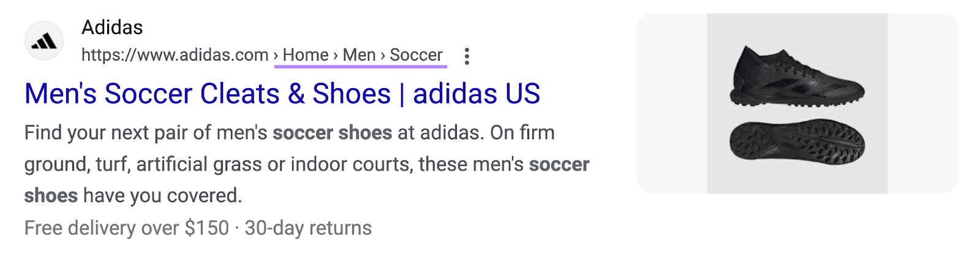Image resolution: width=980 pixels, height=262 pixels.
Task: Click the Adidas three-stripe logo favicon
Action: (43, 41)
